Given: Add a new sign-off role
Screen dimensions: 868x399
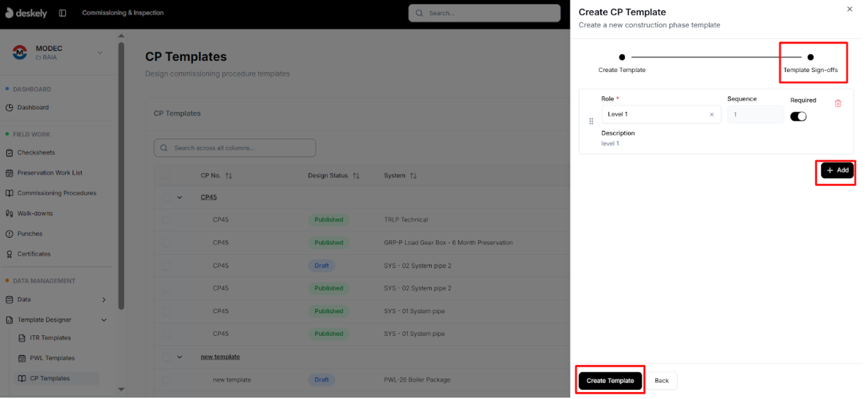Looking at the screenshot, I should (836, 170).
